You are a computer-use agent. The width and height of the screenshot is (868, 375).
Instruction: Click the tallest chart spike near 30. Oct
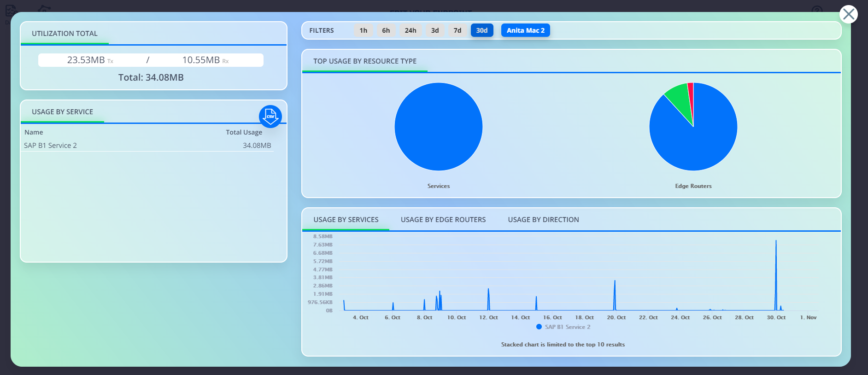(x=776, y=275)
